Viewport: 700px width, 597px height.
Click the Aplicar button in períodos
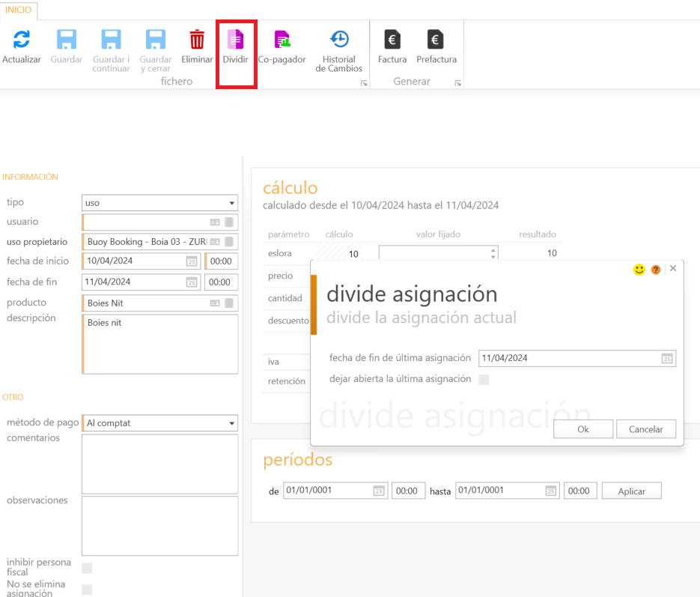pos(632,491)
